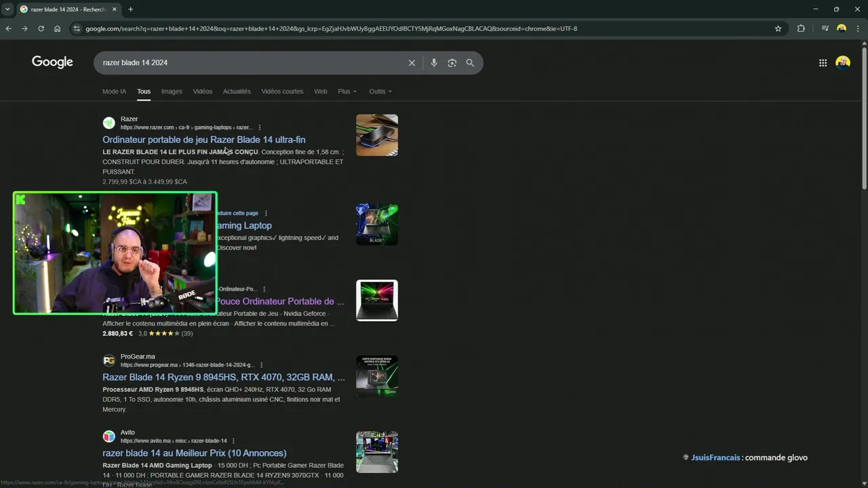The width and height of the screenshot is (868, 488).
Task: Open more options for the Razer result
Action: tap(260, 127)
